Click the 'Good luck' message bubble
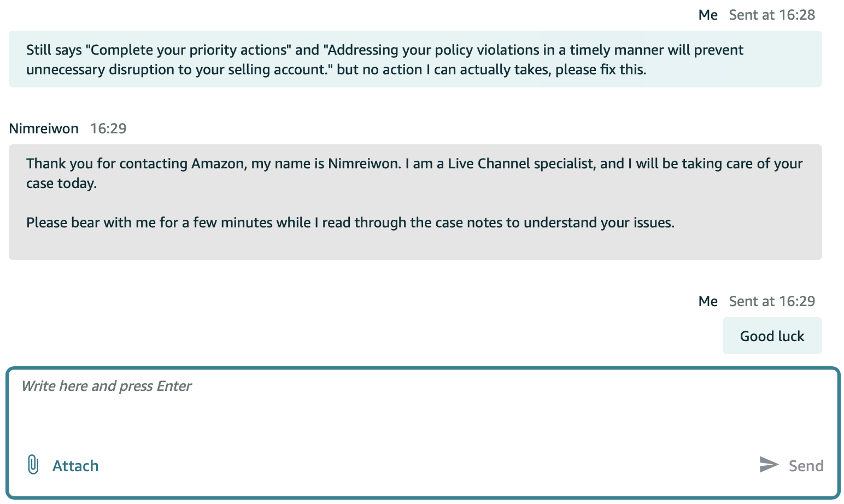844x504 pixels. coord(772,336)
